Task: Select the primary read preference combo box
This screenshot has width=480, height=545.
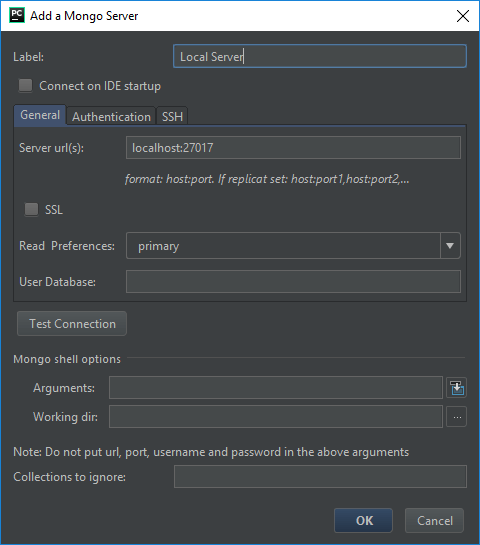Action: coord(293,246)
